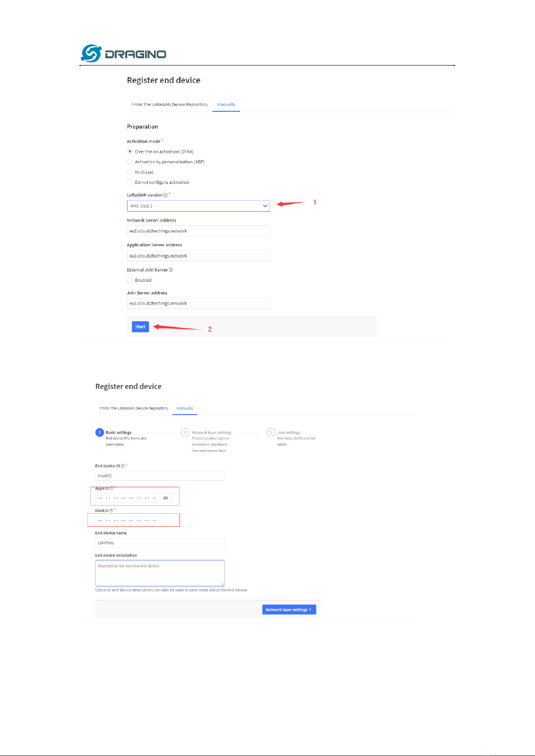
Task: Click the External Join Server help icon
Action: pyautogui.click(x=171, y=270)
